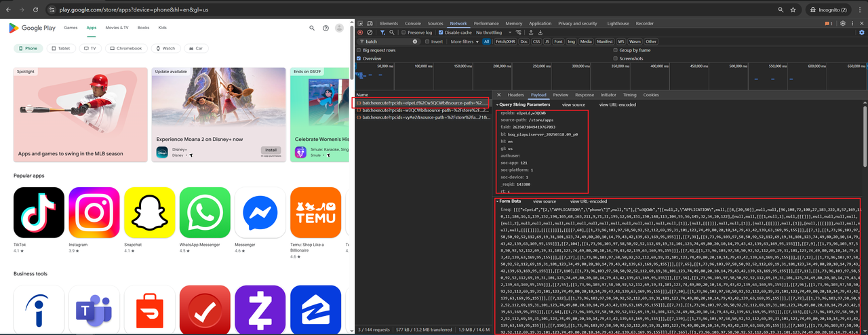The width and height of the screenshot is (868, 335).
Task: Open TikTok app icon
Action: (x=39, y=213)
